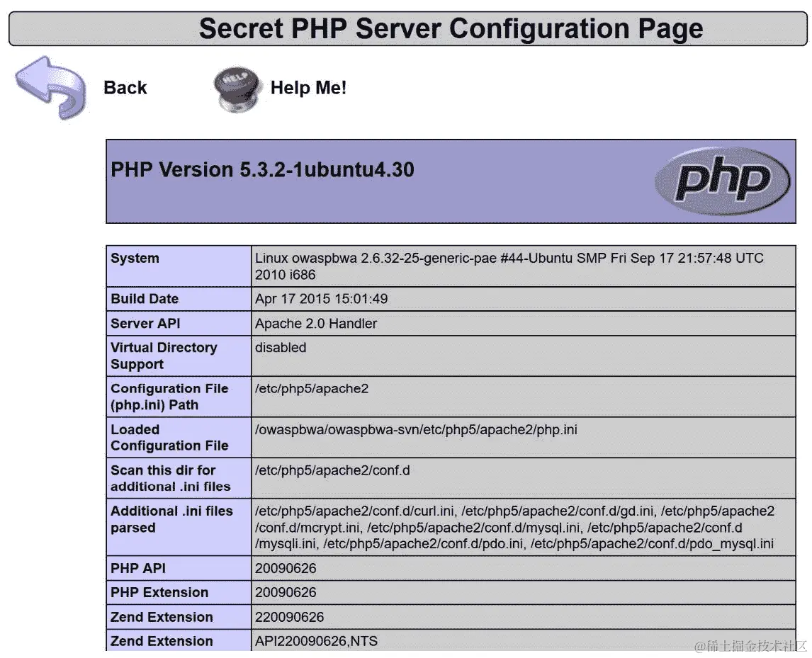Click the PHP API 20090626 value
The width and height of the screenshot is (812, 658).
[x=286, y=569]
